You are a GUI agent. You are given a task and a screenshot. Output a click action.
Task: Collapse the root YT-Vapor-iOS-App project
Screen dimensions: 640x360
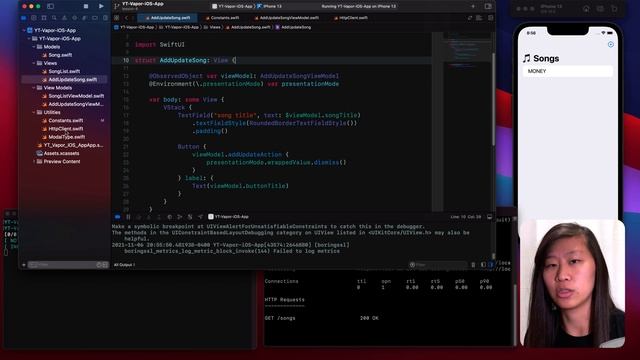click(24, 30)
